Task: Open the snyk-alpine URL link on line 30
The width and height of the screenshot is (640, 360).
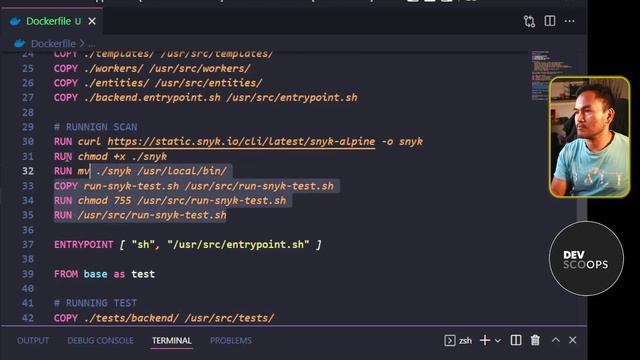Action: [241, 142]
